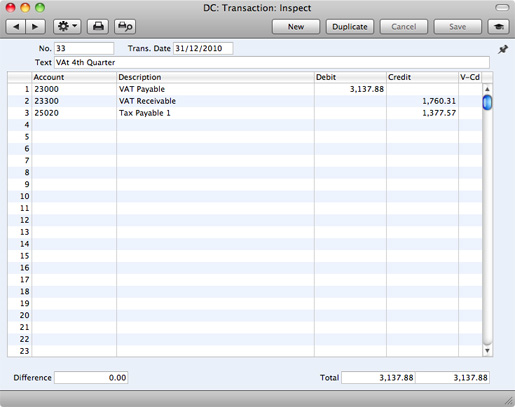
Task: Click the pushpin attachment icon
Action: (503, 50)
